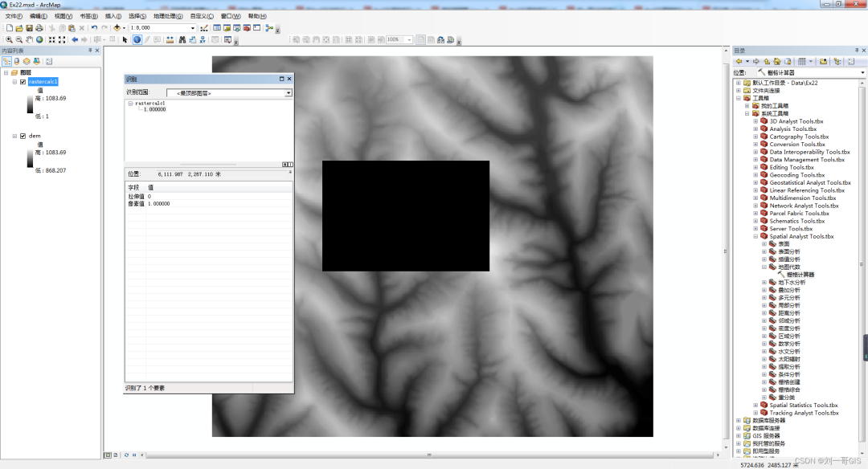Select rastercalc1 node in Identify window
This screenshot has height=469, width=868.
click(x=150, y=104)
